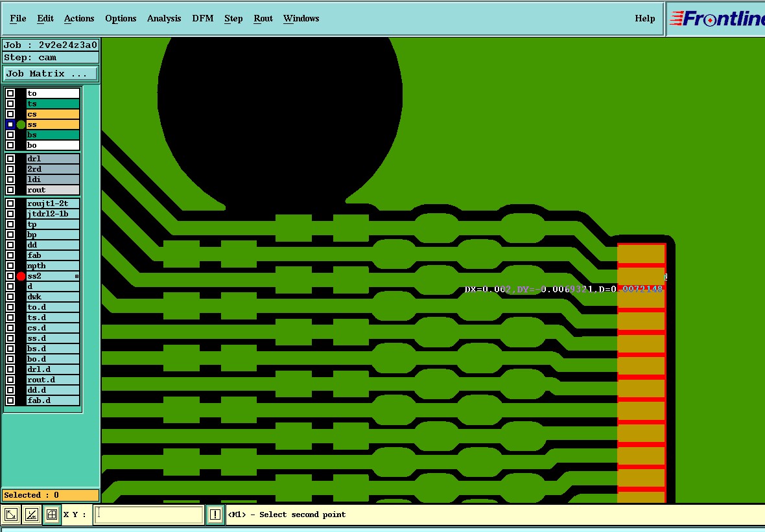
Task: Click the Job : 2v2e24z3a0 label
Action: (x=51, y=45)
